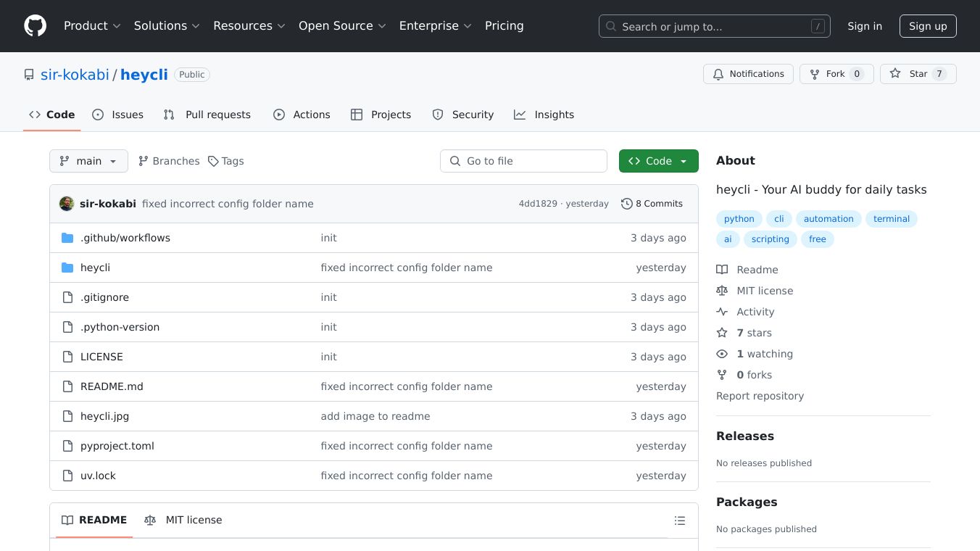The image size is (980, 551).
Task: Open the README outline list icon
Action: pos(679,521)
